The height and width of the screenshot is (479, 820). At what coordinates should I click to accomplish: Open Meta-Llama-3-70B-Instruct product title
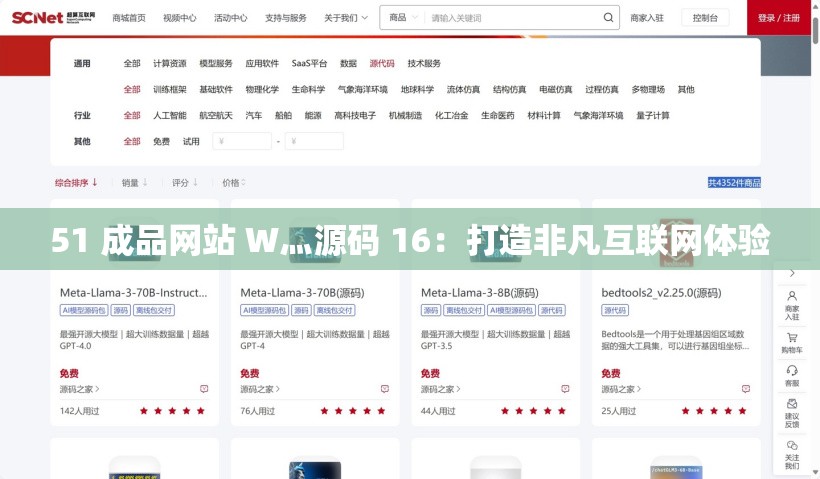pos(133,293)
